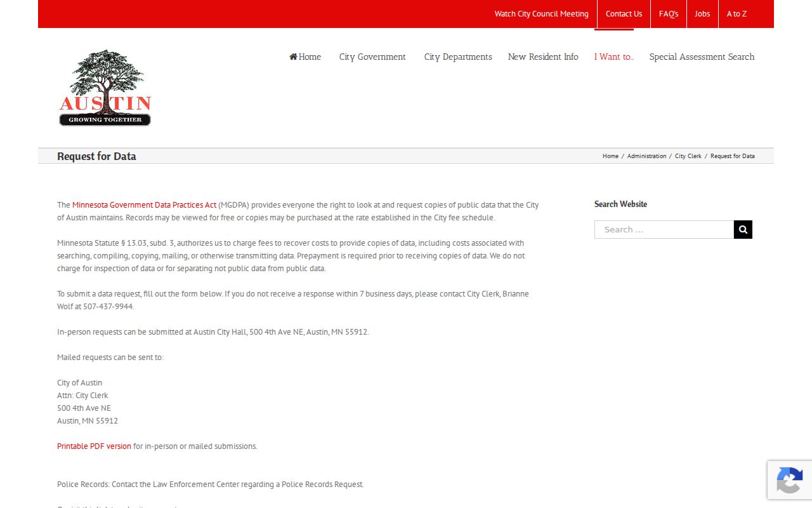The image size is (812, 508).
Task: Click the Austin Growing Together logo
Action: click(x=105, y=88)
